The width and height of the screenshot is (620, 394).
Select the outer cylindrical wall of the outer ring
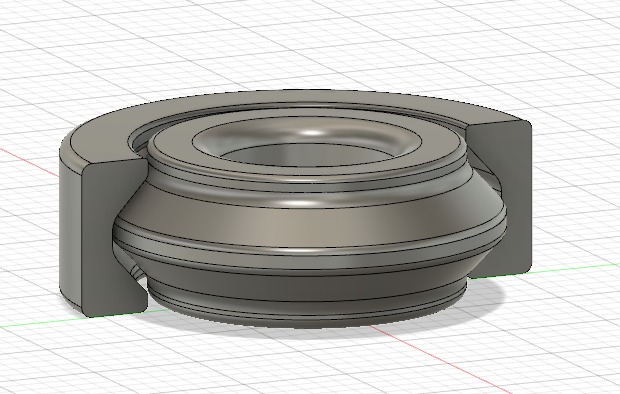coord(70,233)
